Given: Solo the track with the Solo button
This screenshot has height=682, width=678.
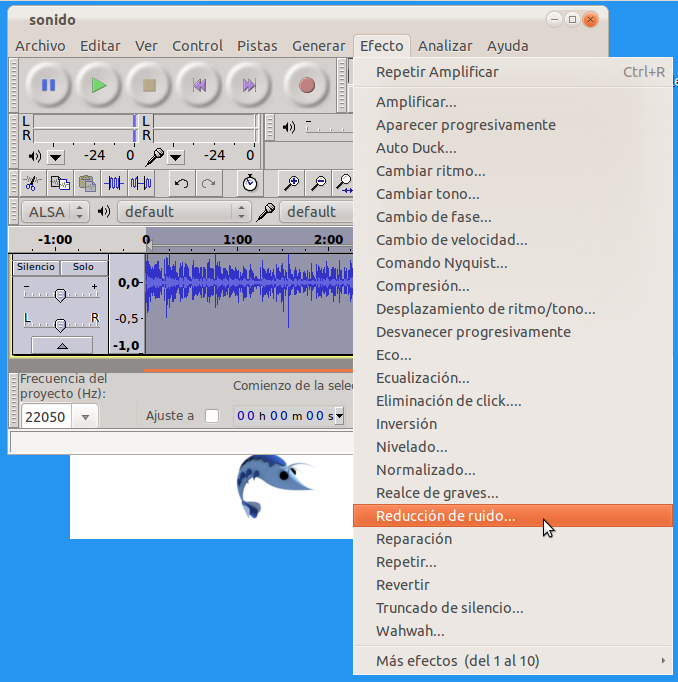Looking at the screenshot, I should 83,267.
